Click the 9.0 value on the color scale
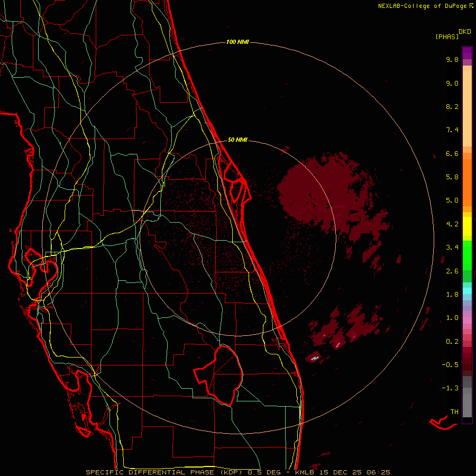Screen dimensions: 476x476 pos(452,83)
